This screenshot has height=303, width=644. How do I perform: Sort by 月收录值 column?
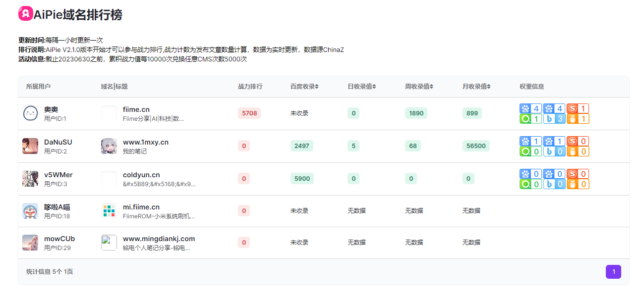point(477,86)
